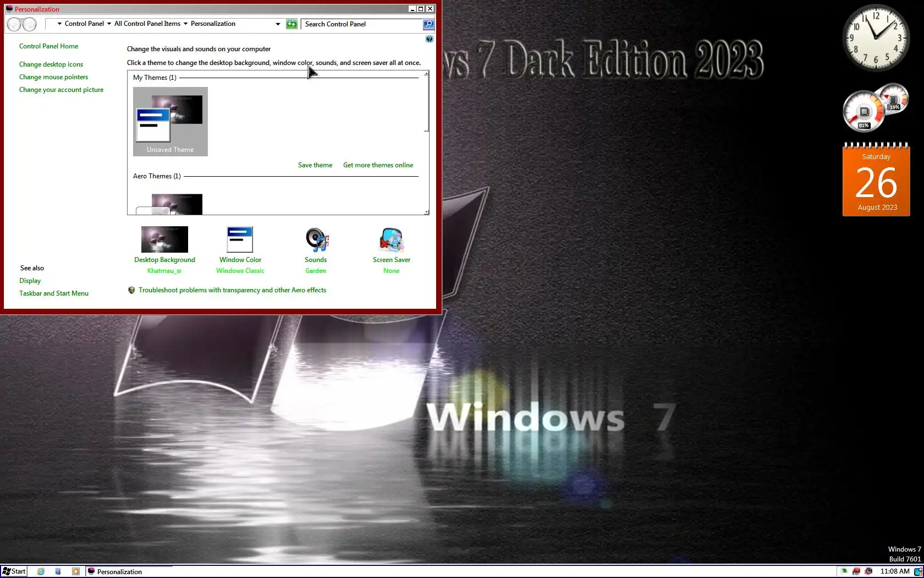Image resolution: width=924 pixels, height=578 pixels.
Task: Expand the Control Panel breadcrumb dropdown arrow
Action: (x=109, y=24)
